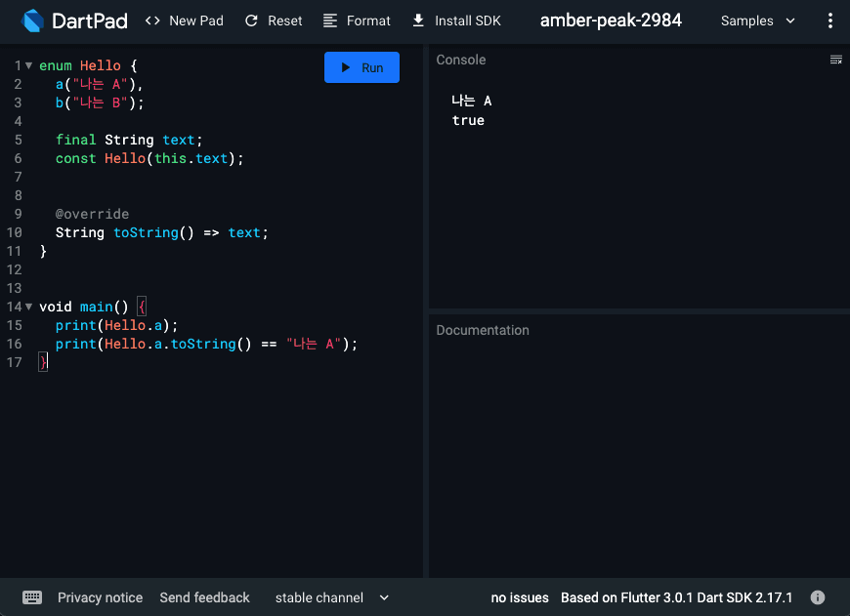850x616 pixels.
Task: Click the Install SDK download icon
Action: click(418, 21)
